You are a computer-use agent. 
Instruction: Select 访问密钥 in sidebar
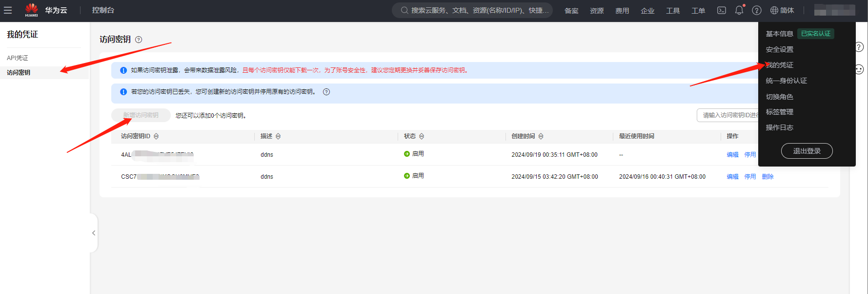[x=19, y=72]
